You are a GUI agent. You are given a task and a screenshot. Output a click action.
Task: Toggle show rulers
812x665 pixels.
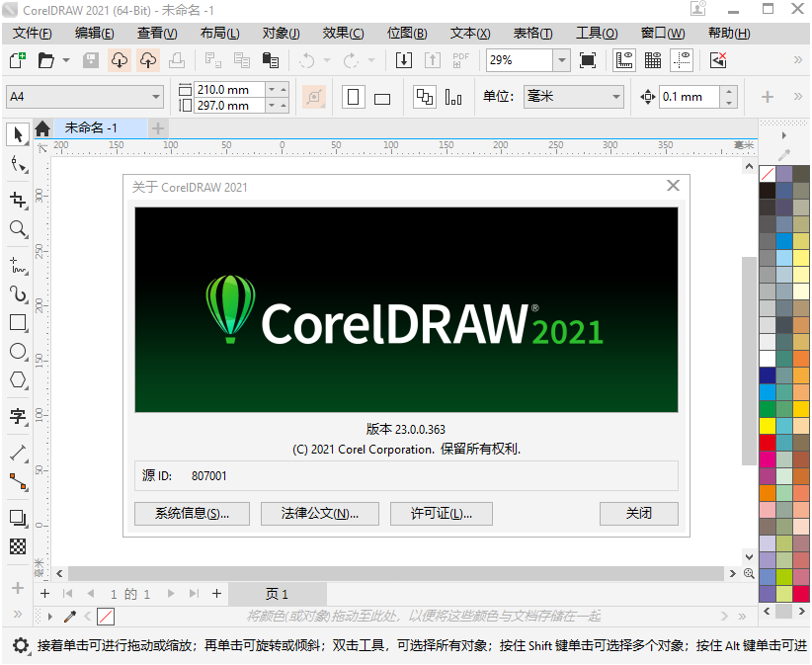click(624, 60)
